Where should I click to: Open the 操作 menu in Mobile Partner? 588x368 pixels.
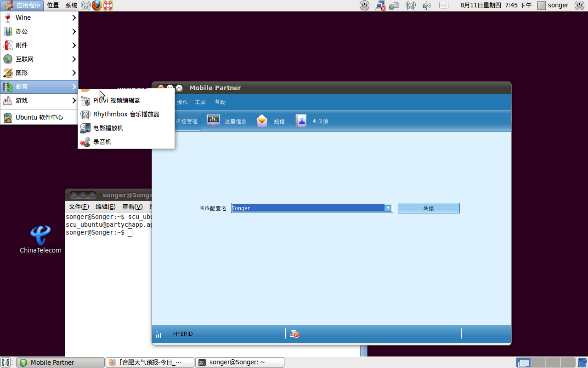click(182, 102)
